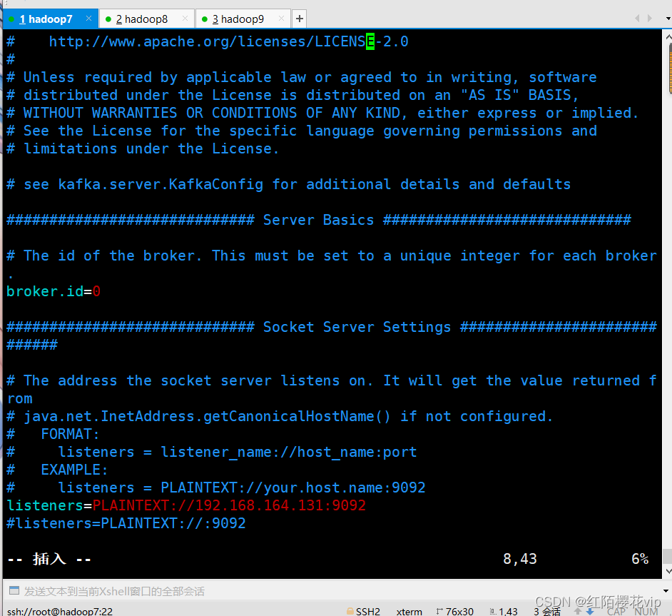Click the your.host.name:9092 example line
The width and height of the screenshot is (672, 616).
216,488
